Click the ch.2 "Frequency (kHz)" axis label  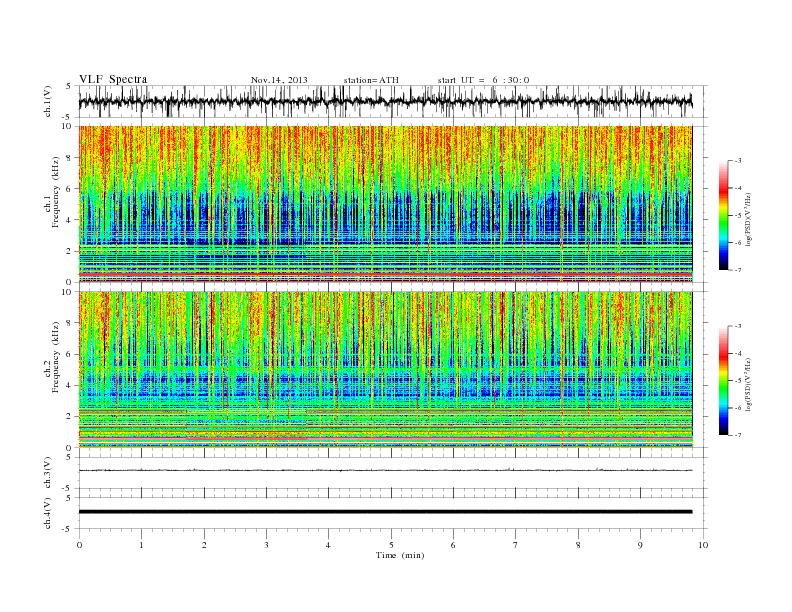(x=56, y=356)
